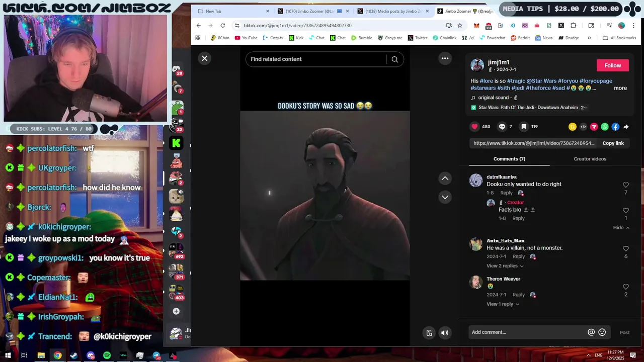Like Theron Weaver's comment heart
Screen dimensions: 644x362
[626, 287]
